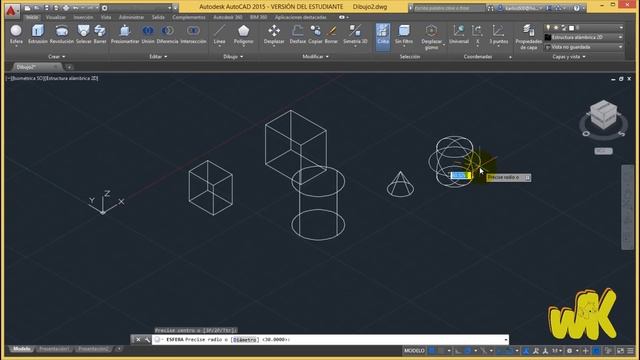This screenshot has height=360, width=640.
Task: Activate the Desplazar move tool
Action: pos(274,34)
